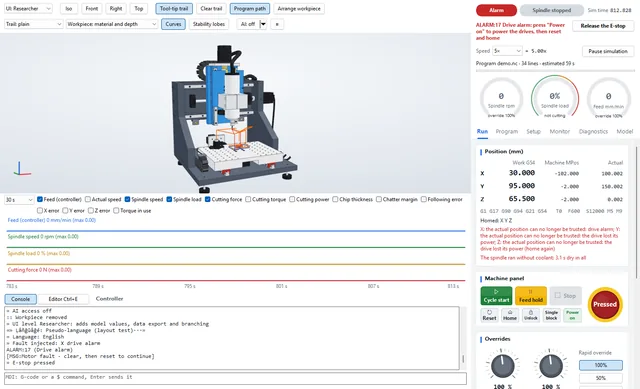Switch to the Setup tab
The width and height of the screenshot is (640, 389).
click(533, 131)
